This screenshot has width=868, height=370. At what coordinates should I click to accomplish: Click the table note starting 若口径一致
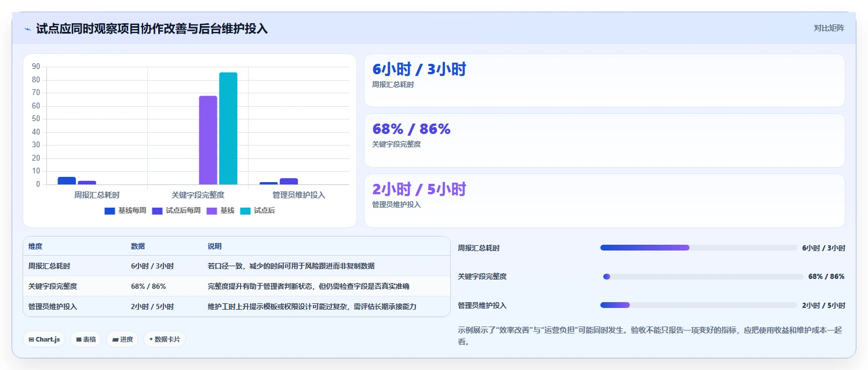[291, 266]
